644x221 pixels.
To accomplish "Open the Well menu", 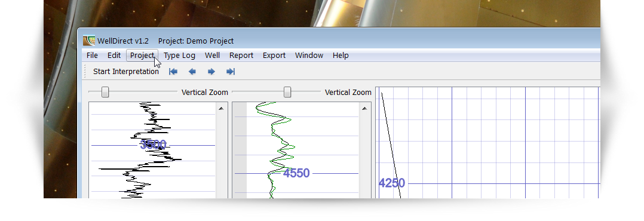I will 212,56.
